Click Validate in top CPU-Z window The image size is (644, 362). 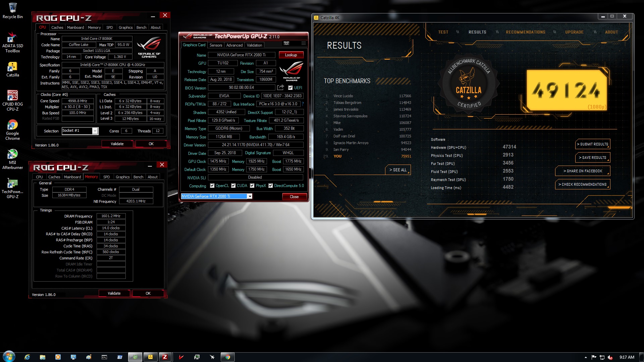tap(117, 144)
